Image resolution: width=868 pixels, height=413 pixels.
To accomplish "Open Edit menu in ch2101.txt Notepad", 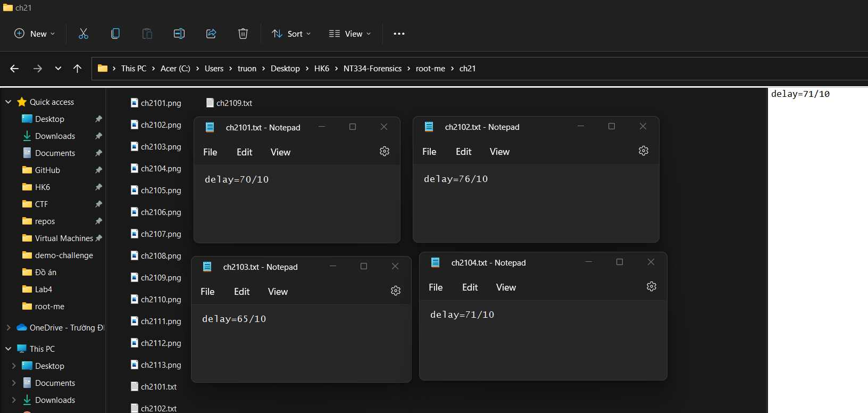I will (245, 152).
